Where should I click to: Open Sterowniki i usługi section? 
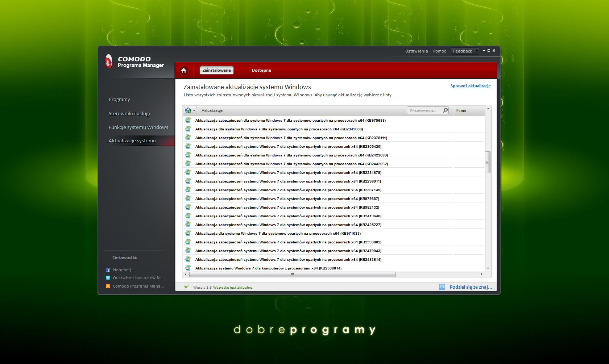tap(129, 113)
